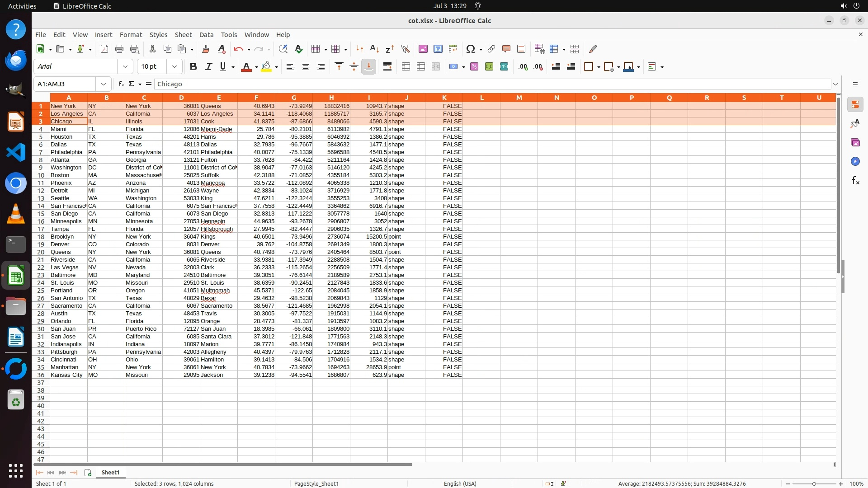Viewport: 868px width, 488px height.
Task: Open the Sheet menu
Action: tap(183, 34)
